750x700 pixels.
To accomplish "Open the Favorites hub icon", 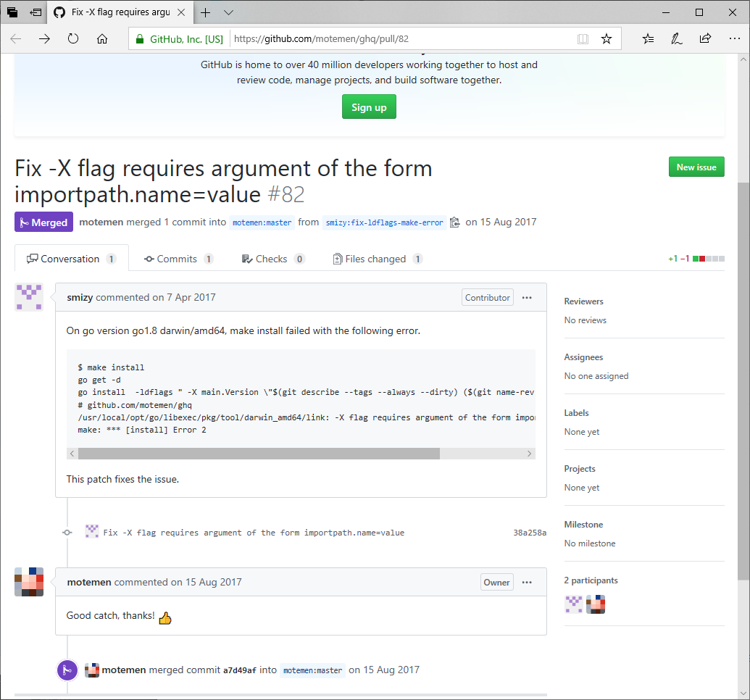I will 648,38.
